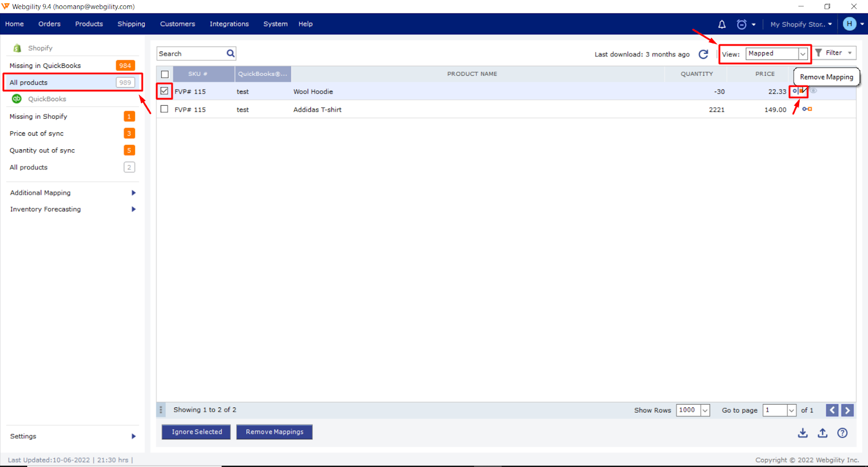Click the search magnifier icon
The image size is (868, 467).
[x=231, y=54]
